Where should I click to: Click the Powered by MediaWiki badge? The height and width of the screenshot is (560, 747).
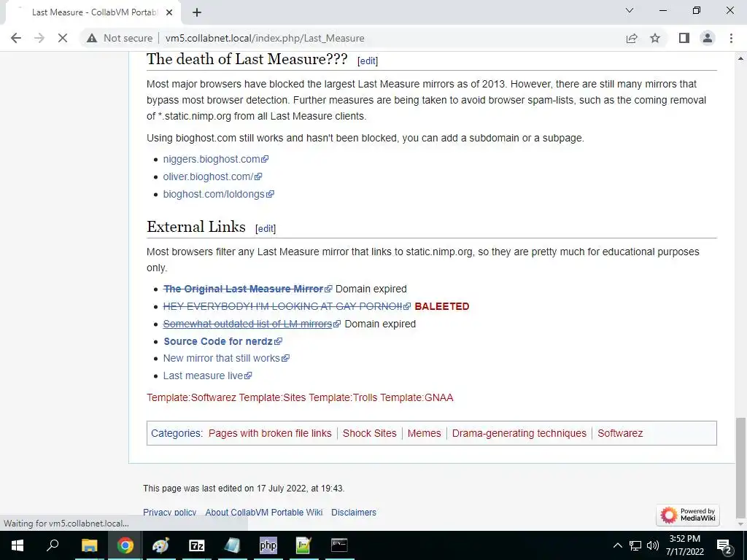[x=687, y=515]
